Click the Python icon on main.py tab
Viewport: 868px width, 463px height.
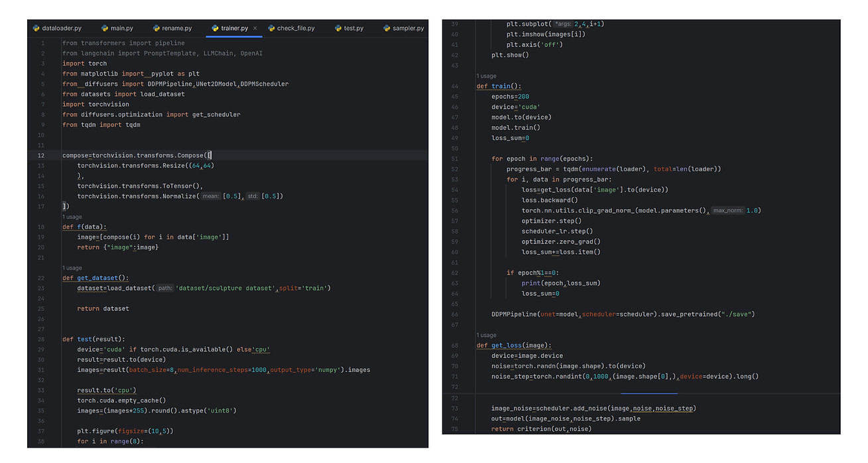pyautogui.click(x=105, y=29)
